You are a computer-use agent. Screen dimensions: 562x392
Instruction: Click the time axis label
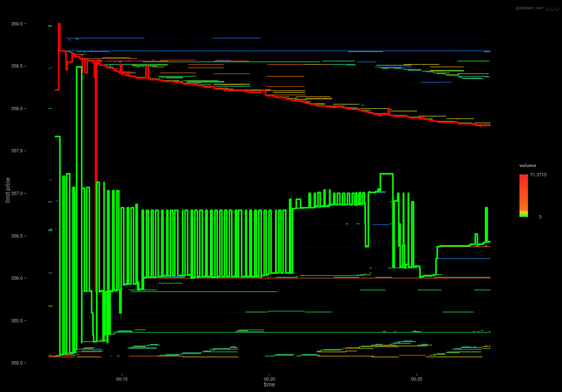[x=268, y=385]
